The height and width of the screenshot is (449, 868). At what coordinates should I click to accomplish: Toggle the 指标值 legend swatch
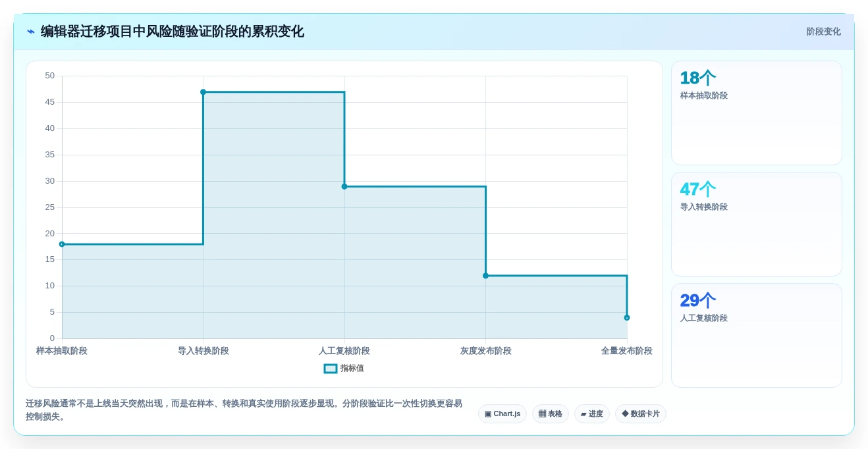[331, 369]
